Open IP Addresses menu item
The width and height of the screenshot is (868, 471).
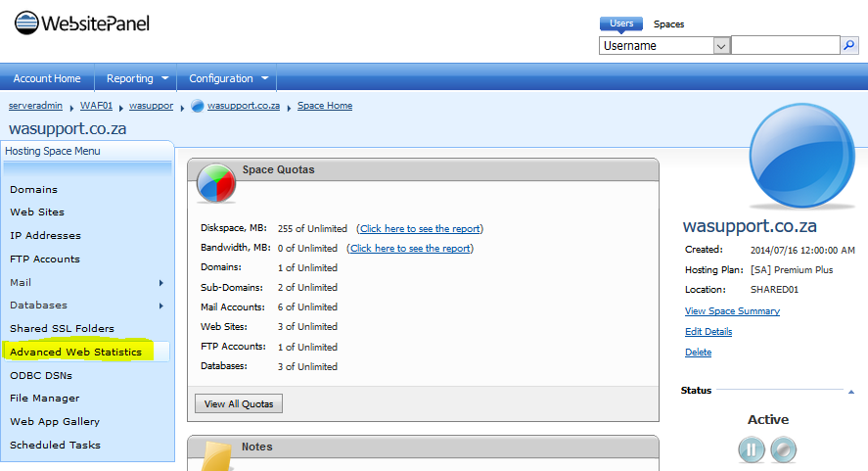click(x=45, y=235)
